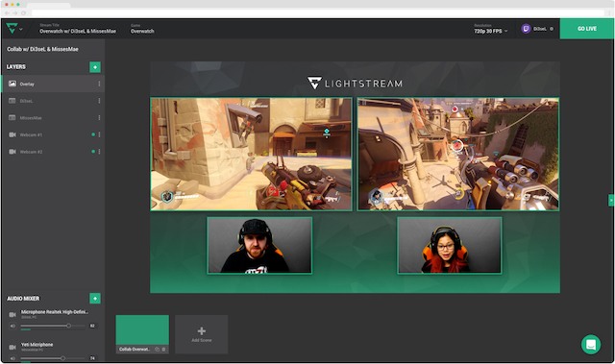Open the three-dot menu for MissesMae layer
Image resolution: width=615 pixels, height=364 pixels.
(99, 117)
